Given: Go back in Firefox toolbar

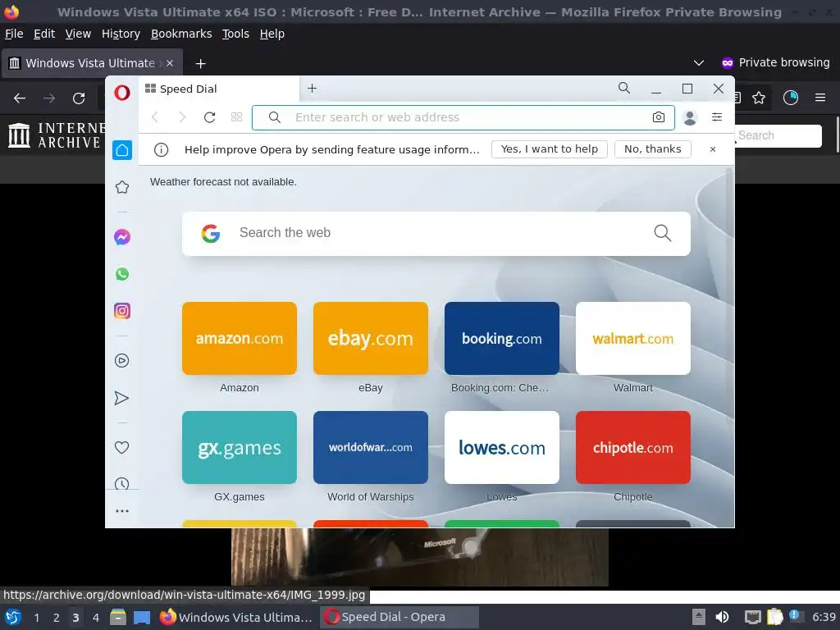Looking at the screenshot, I should point(20,98).
